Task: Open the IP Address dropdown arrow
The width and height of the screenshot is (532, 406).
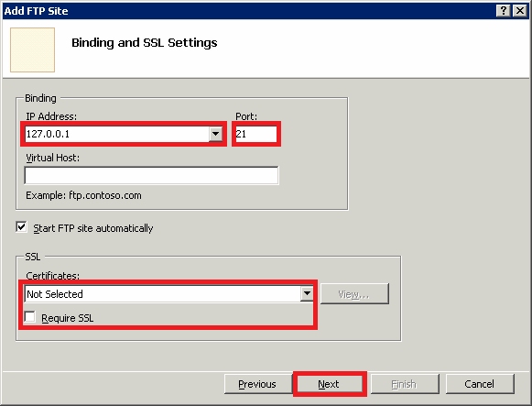Action: [215, 134]
